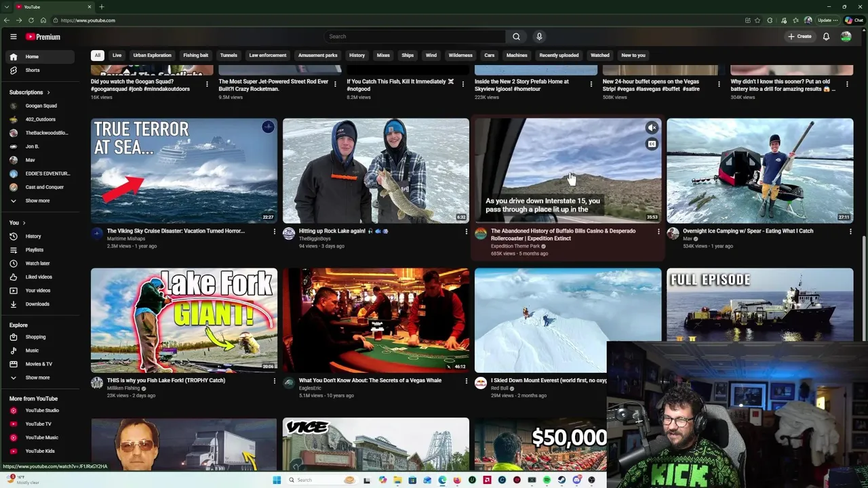Open options for Buffalo Bills Casino video
Image resolution: width=868 pixels, height=488 pixels.
pyautogui.click(x=658, y=232)
